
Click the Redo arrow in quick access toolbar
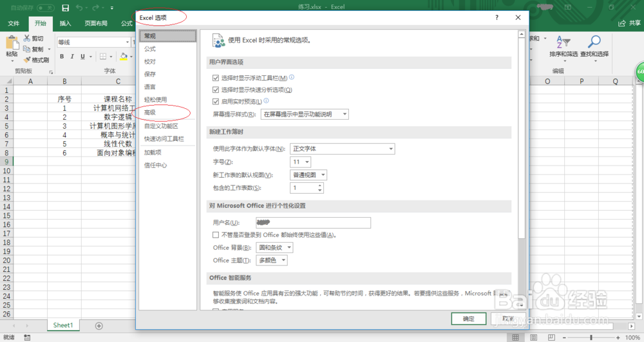tap(96, 7)
